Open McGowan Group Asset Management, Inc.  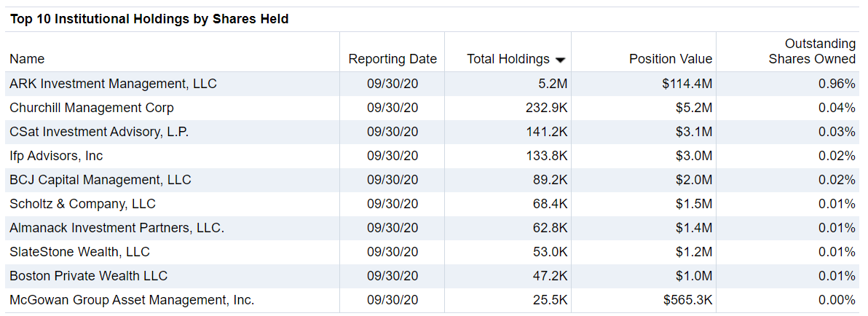click(132, 300)
